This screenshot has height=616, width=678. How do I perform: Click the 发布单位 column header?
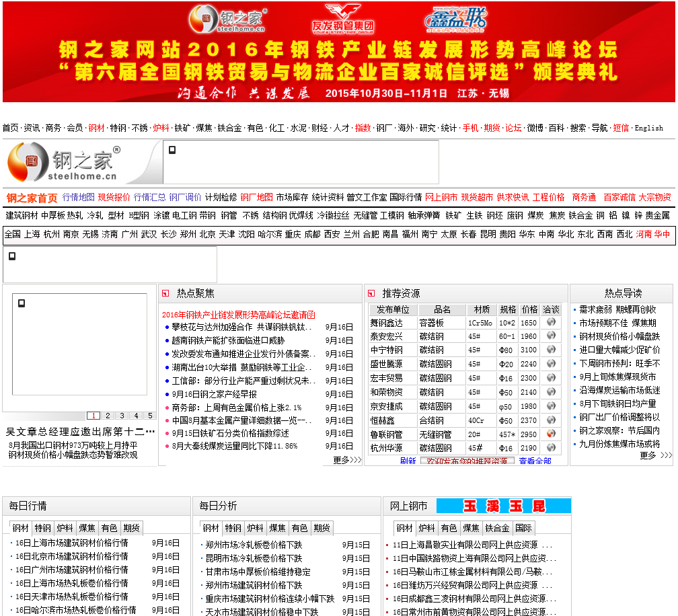pos(393,309)
